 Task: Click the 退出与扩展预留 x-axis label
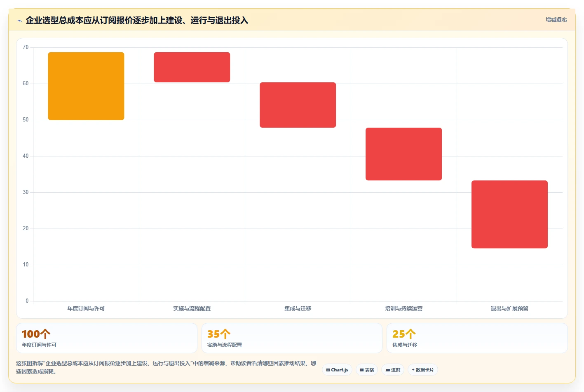point(509,308)
